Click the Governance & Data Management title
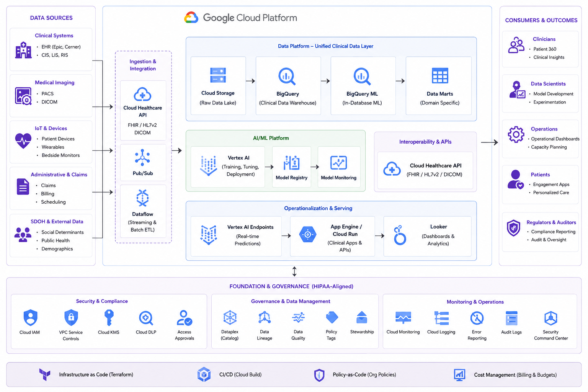The width and height of the screenshot is (588, 392). coord(291,301)
